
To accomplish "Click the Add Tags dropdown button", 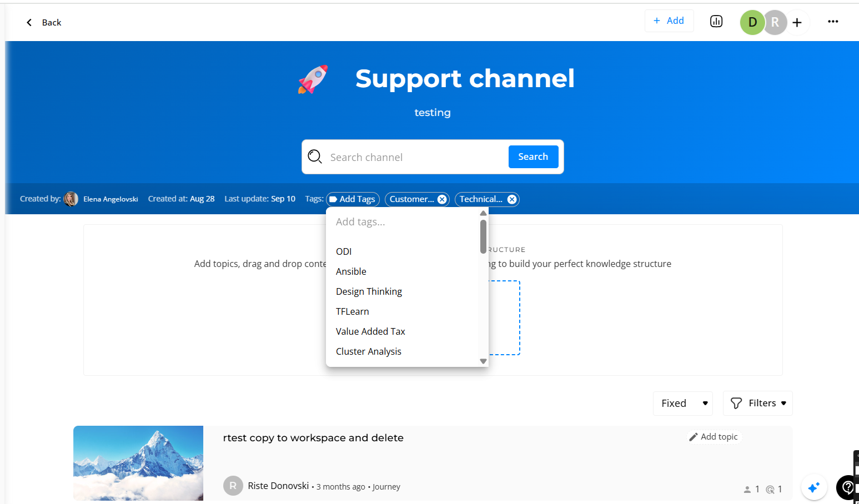I will (x=353, y=199).
